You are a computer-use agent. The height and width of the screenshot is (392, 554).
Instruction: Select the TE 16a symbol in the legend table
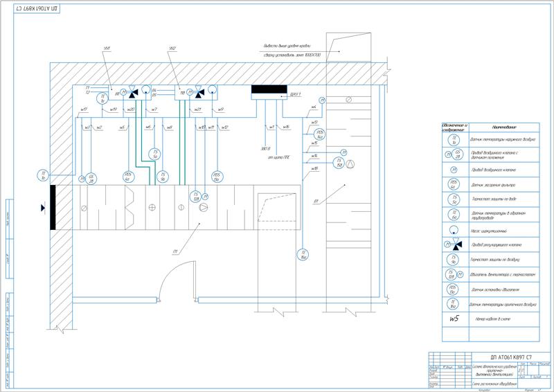tap(453, 303)
